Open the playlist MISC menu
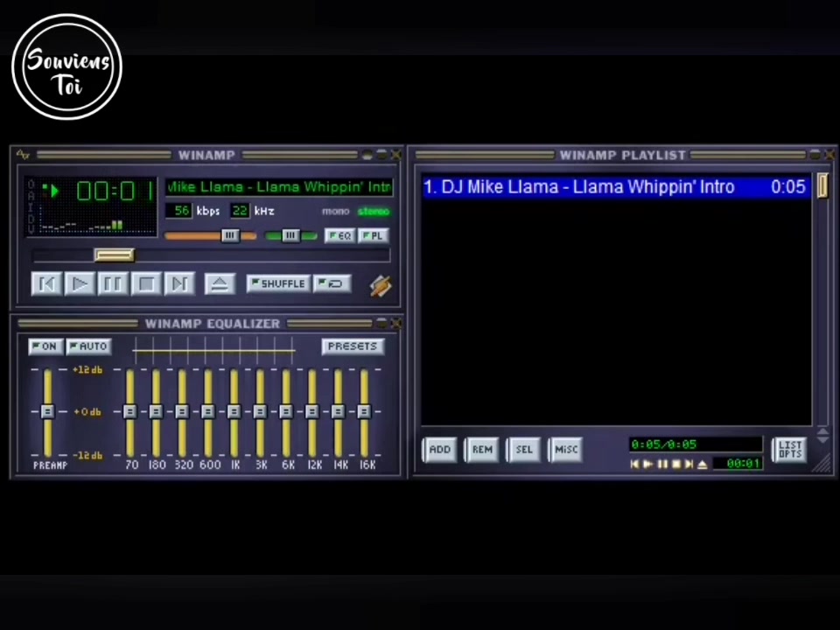The height and width of the screenshot is (630, 840). click(x=566, y=450)
